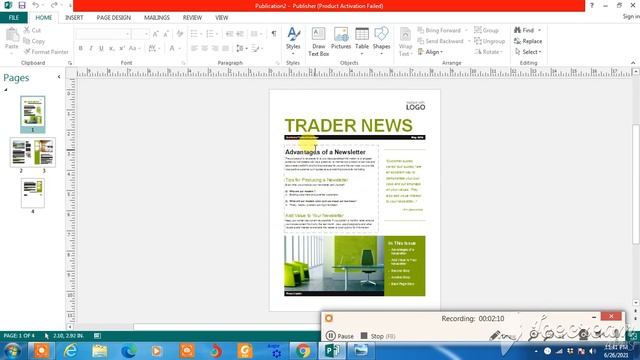Open Google Chrome from taskbar
640x360 pixels.
point(303,351)
